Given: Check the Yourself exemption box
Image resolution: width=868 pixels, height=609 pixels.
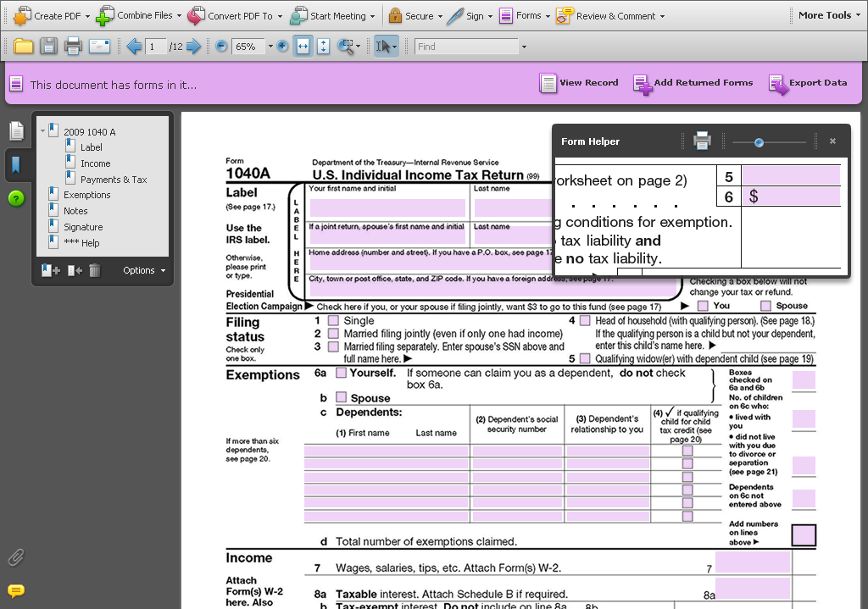Looking at the screenshot, I should pos(342,373).
